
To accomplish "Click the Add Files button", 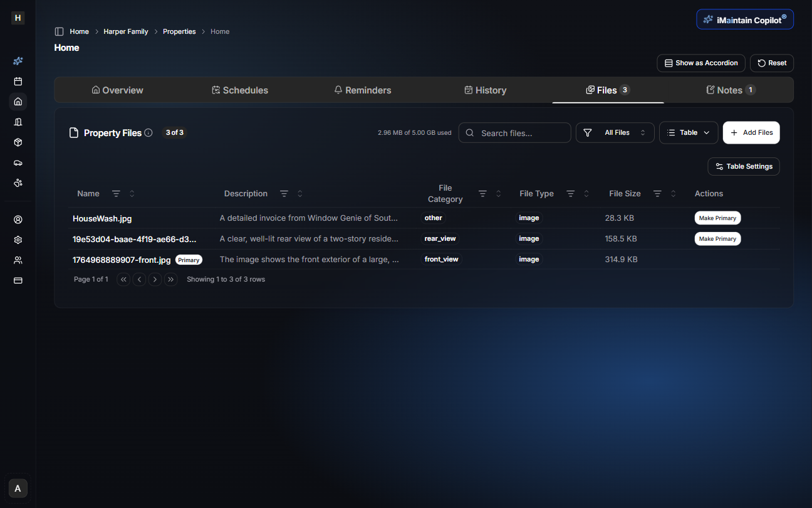I will (x=751, y=133).
